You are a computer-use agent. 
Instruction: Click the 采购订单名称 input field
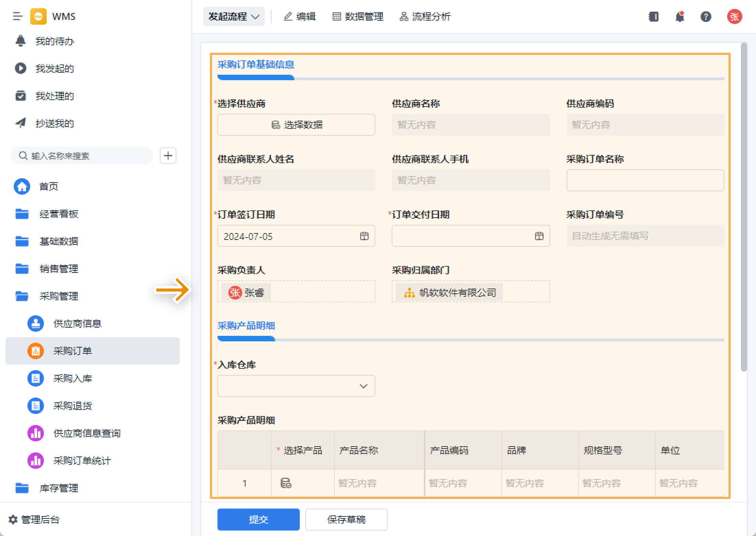click(645, 180)
